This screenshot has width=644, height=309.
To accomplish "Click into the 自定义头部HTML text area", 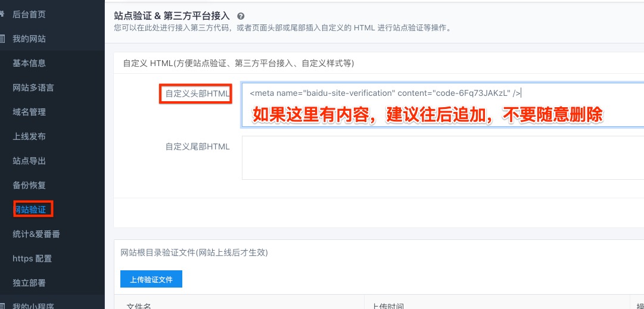I will (442, 105).
